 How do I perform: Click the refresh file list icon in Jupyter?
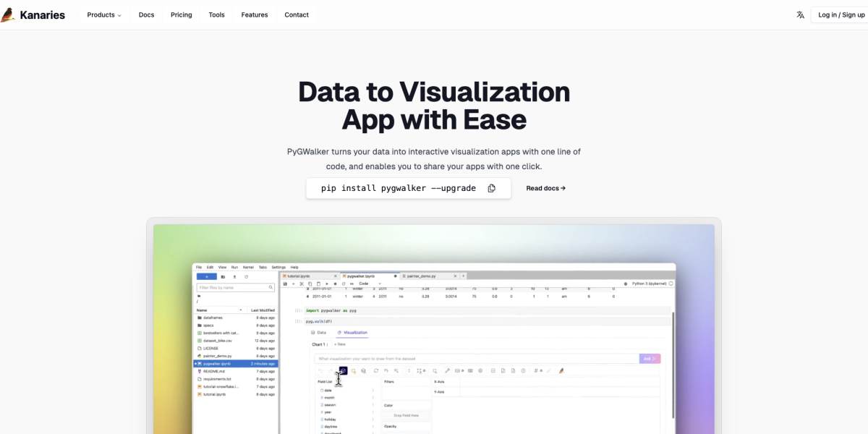coord(246,277)
